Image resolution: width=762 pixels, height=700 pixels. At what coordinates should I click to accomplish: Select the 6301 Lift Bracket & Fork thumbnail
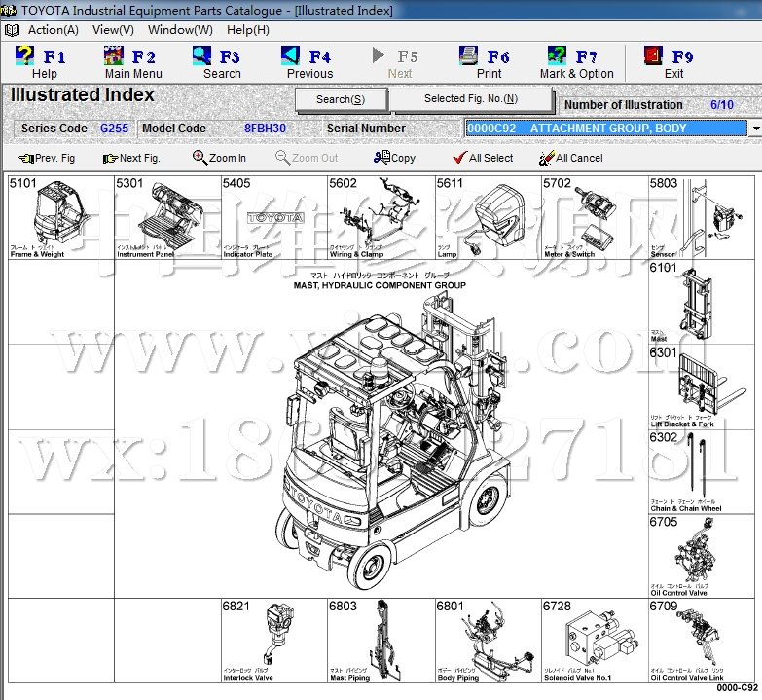705,387
